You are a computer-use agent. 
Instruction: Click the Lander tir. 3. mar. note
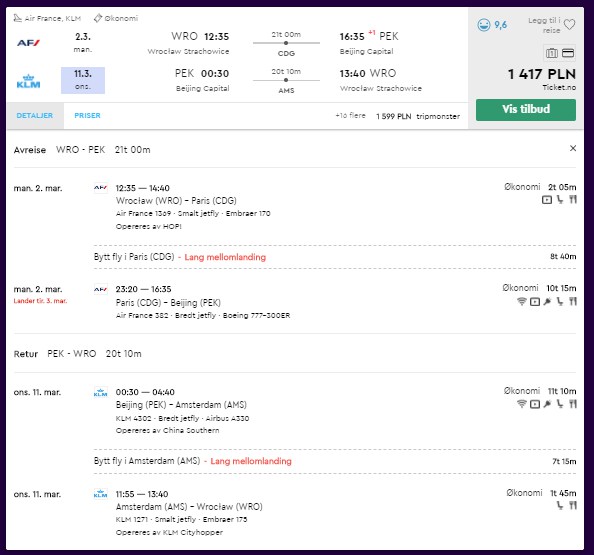coord(40,301)
